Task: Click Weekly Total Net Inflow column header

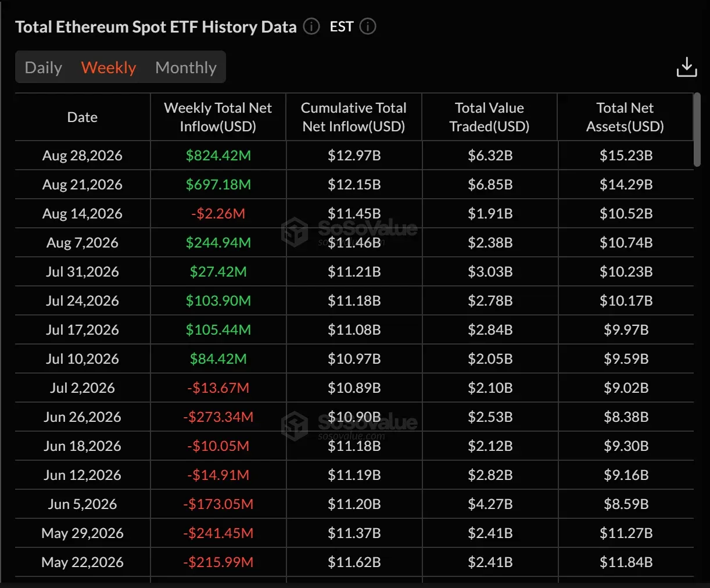Action: (x=218, y=117)
